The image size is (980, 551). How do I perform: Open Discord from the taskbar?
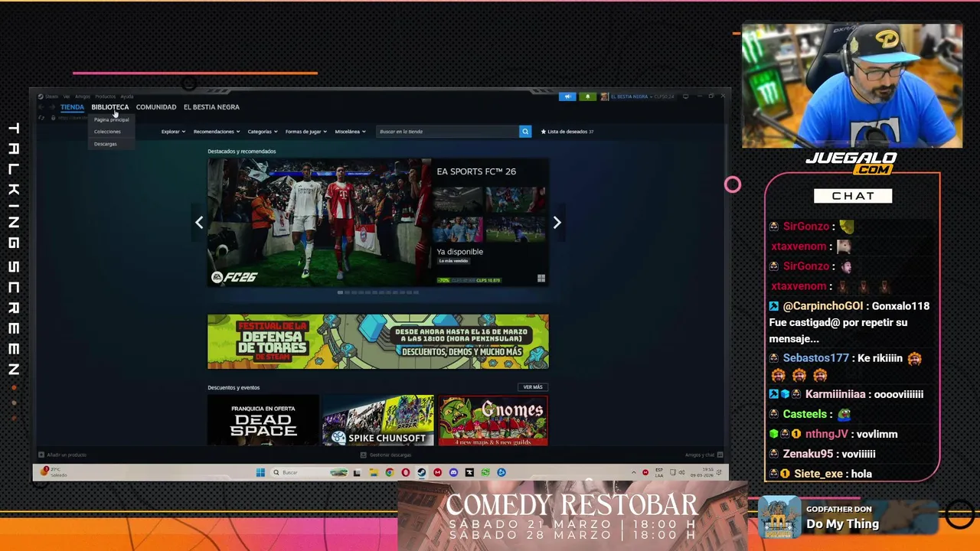pos(453,472)
